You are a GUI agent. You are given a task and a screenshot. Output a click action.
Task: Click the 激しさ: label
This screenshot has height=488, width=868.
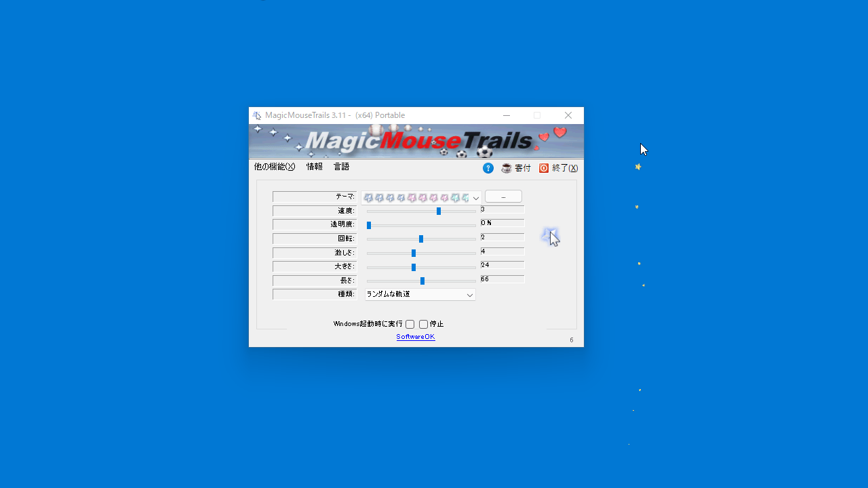click(x=315, y=253)
